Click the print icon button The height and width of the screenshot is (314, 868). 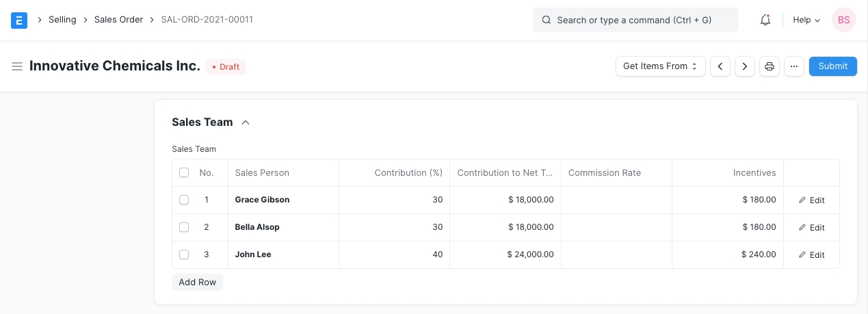pyautogui.click(x=770, y=66)
